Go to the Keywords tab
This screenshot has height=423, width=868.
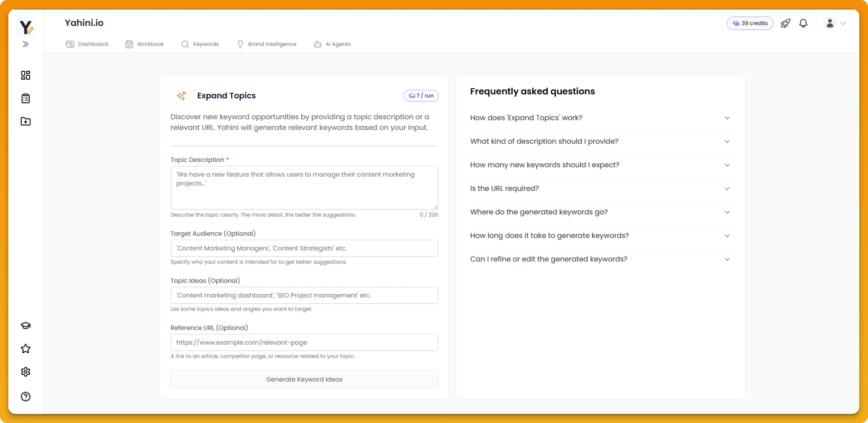coord(200,44)
